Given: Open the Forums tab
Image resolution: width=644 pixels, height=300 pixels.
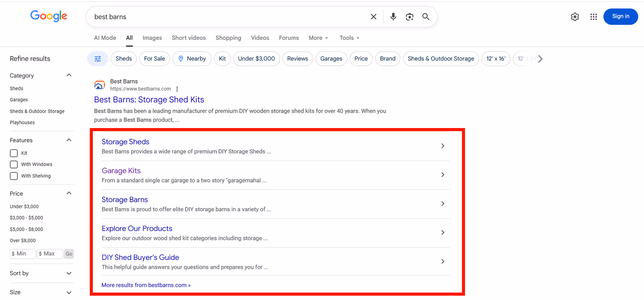Looking at the screenshot, I should click(x=289, y=38).
